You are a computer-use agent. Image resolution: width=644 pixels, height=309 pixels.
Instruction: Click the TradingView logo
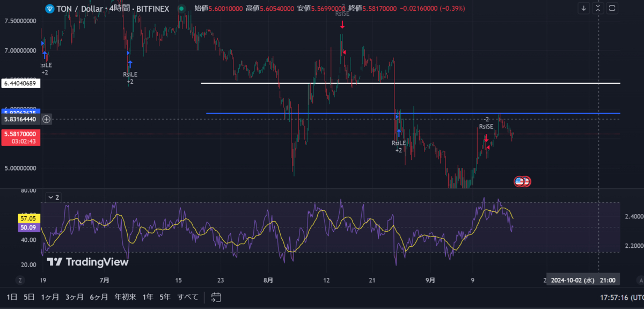[87, 262]
